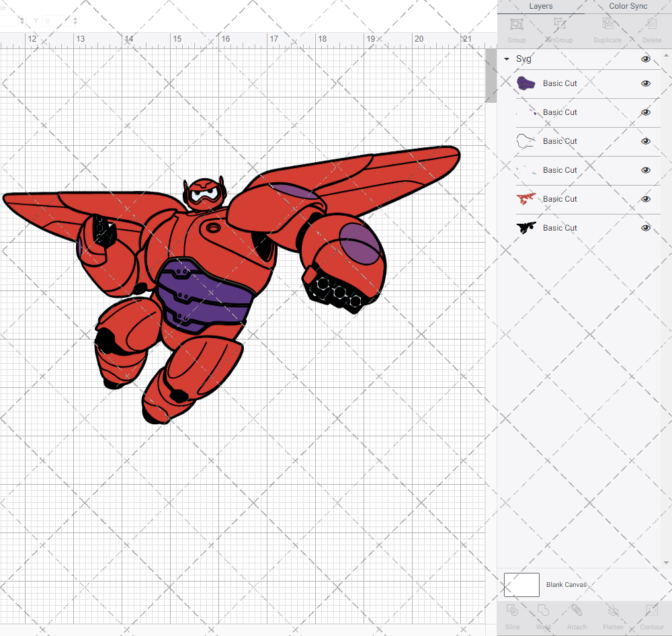Select the purple Basic Cut layer thumbnail
The height and width of the screenshot is (636, 672).
526,83
